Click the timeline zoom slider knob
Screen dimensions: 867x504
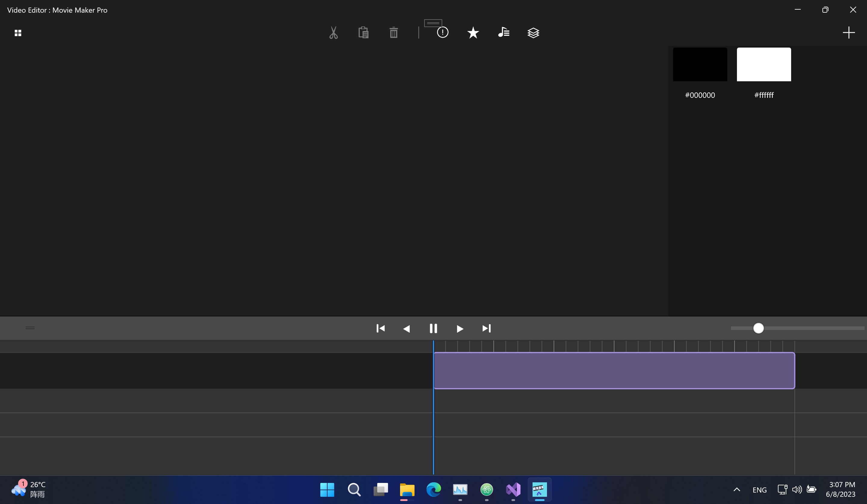tap(758, 328)
